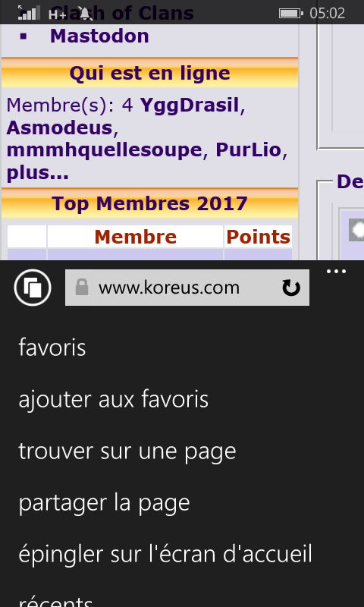Click the plus... link for more members

pos(37,173)
